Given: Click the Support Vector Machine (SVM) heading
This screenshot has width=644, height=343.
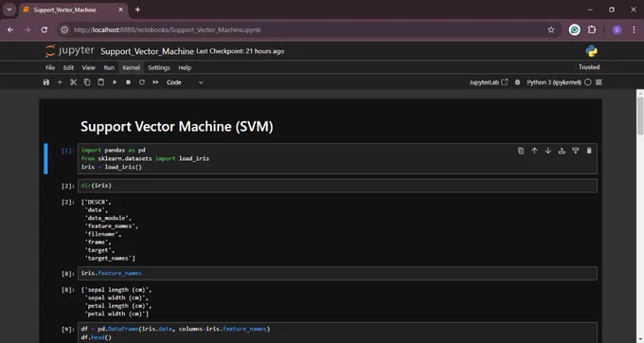Looking at the screenshot, I should coord(176,127).
